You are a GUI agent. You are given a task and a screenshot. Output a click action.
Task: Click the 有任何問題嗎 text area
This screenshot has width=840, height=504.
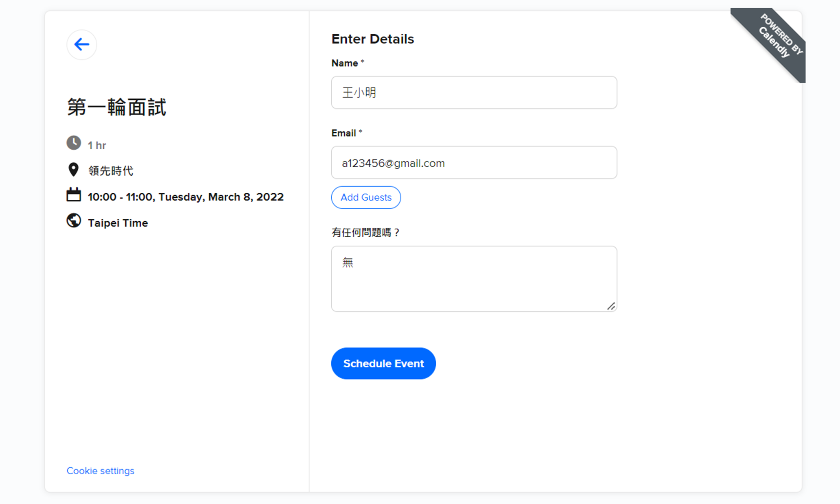(474, 279)
